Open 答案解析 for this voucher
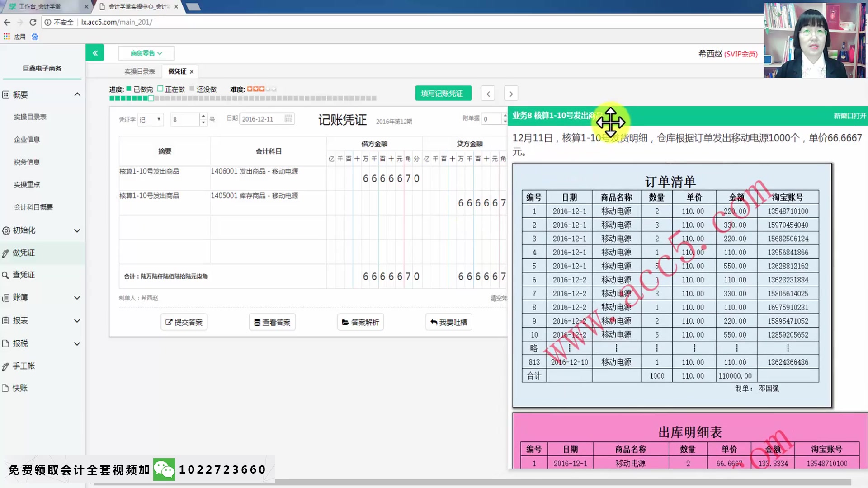Viewport: 868px width, 488px height. click(360, 322)
